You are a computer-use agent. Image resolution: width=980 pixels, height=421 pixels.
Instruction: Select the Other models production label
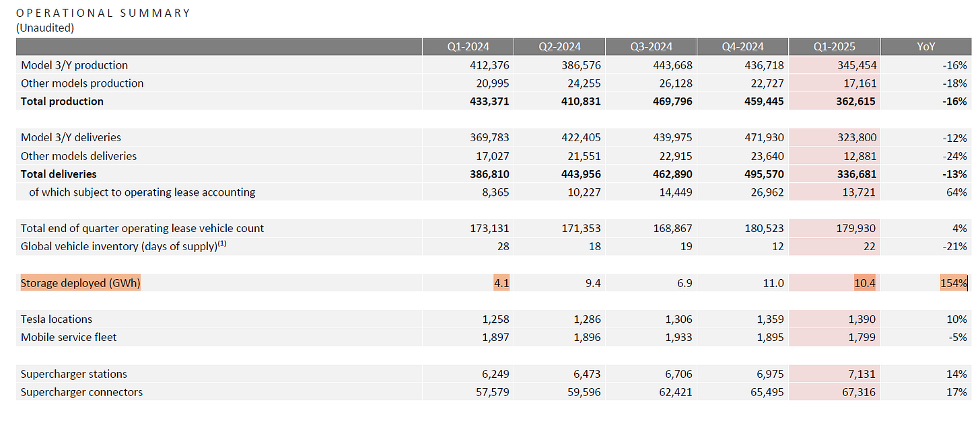[82, 83]
